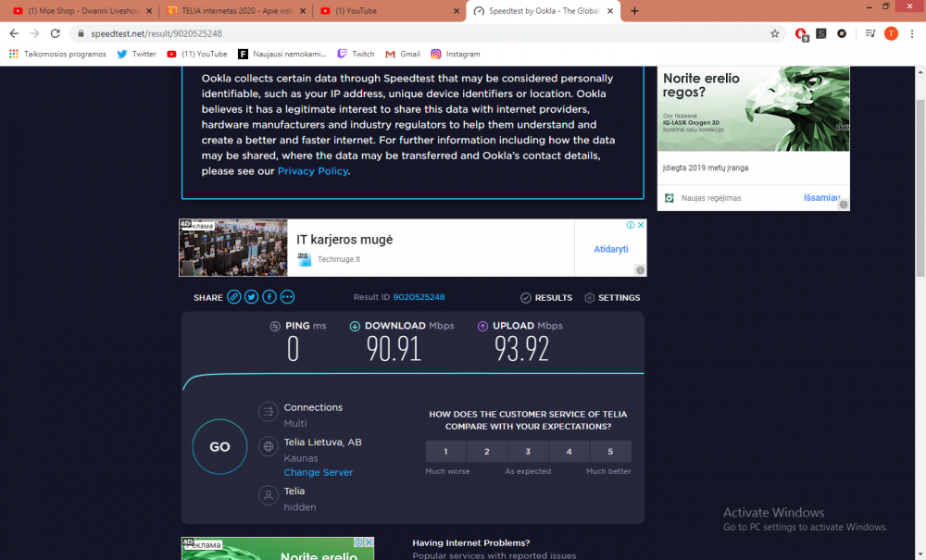926x560 pixels.
Task: Switch to Moe Shop Owarini Liveshow tab
Action: (81, 10)
